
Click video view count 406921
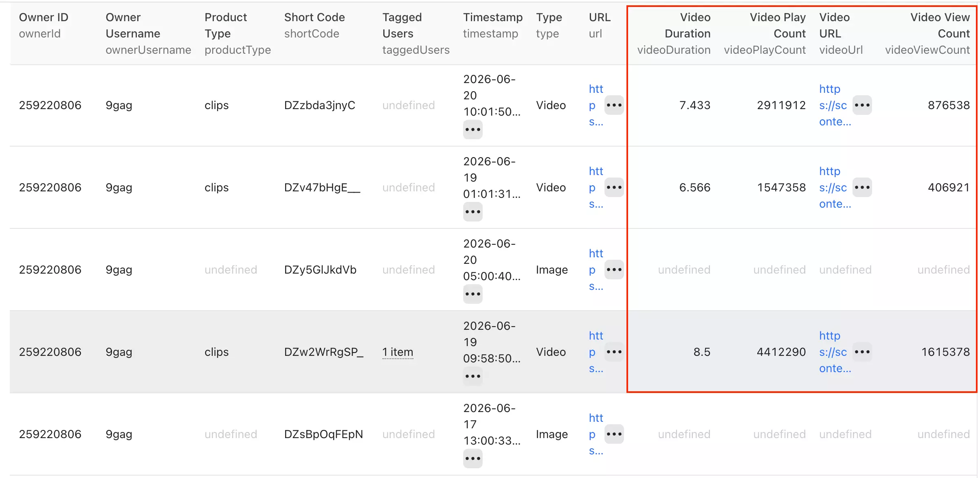click(x=949, y=187)
